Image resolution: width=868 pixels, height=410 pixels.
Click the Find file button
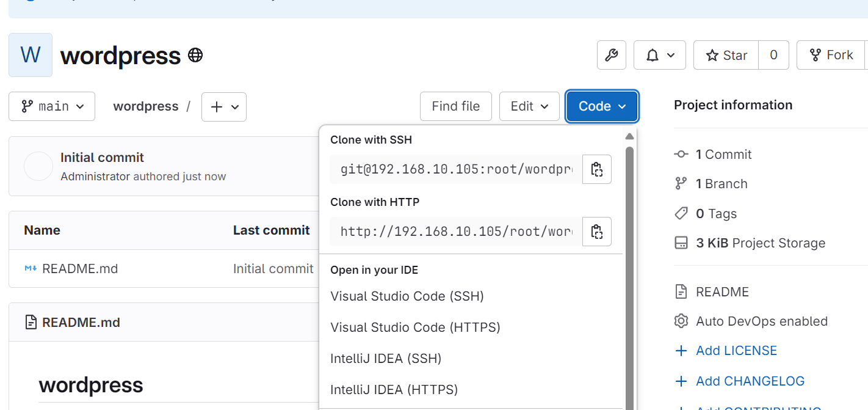(456, 106)
